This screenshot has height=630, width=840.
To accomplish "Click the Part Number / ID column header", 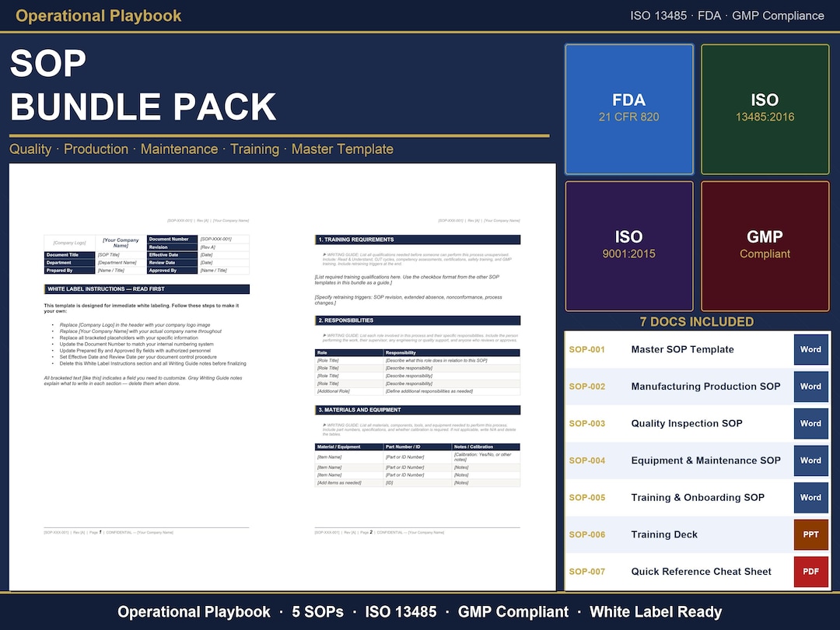I will (418, 446).
